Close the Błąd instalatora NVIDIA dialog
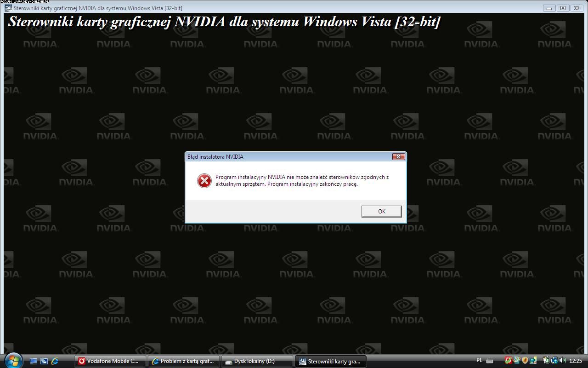 [x=398, y=156]
